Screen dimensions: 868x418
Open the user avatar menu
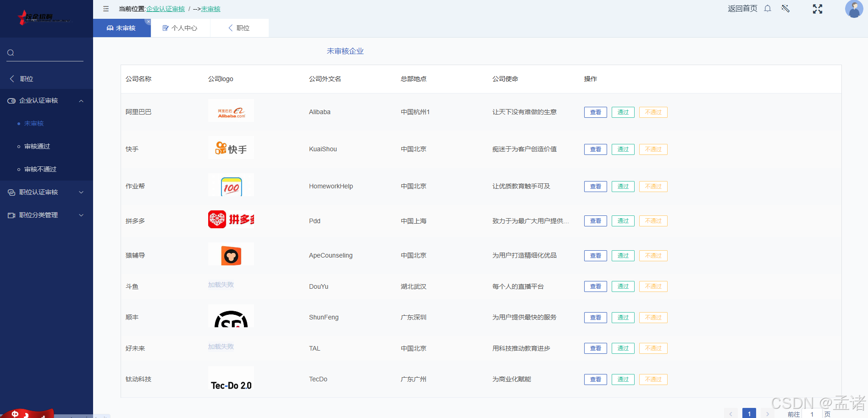tap(854, 9)
